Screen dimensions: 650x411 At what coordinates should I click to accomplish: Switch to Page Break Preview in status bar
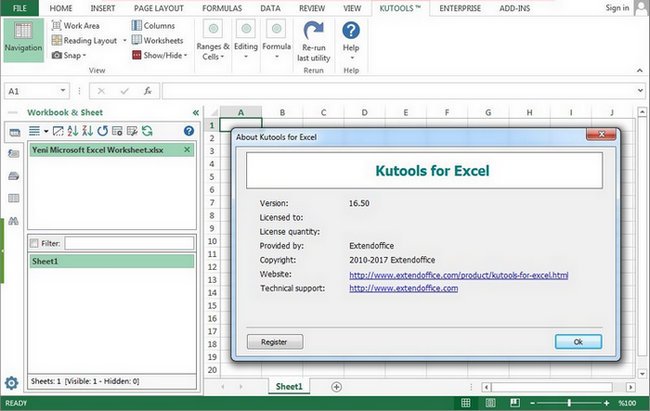click(515, 403)
